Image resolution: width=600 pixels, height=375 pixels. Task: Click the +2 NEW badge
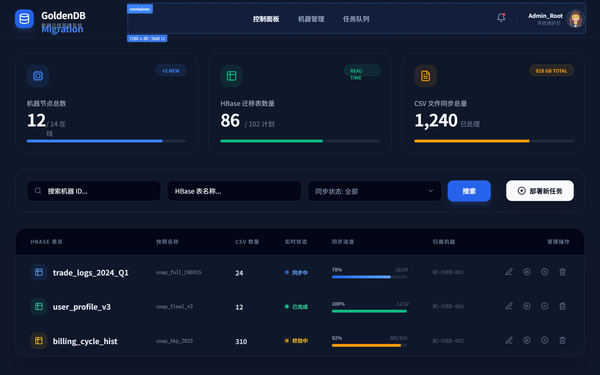[x=171, y=70]
